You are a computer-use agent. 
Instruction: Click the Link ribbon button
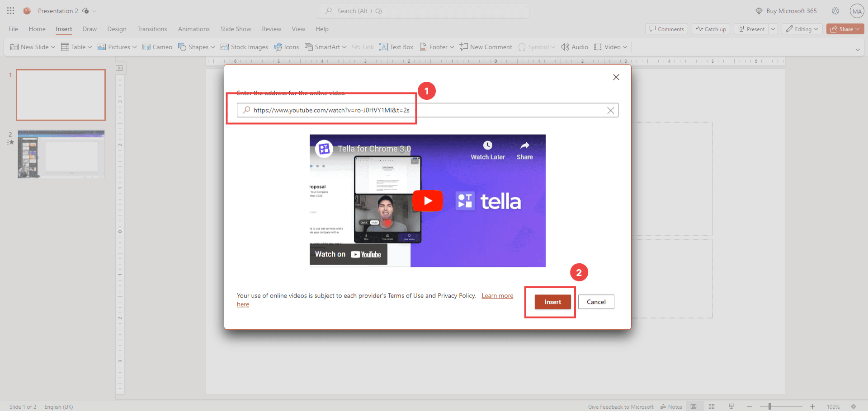[363, 47]
